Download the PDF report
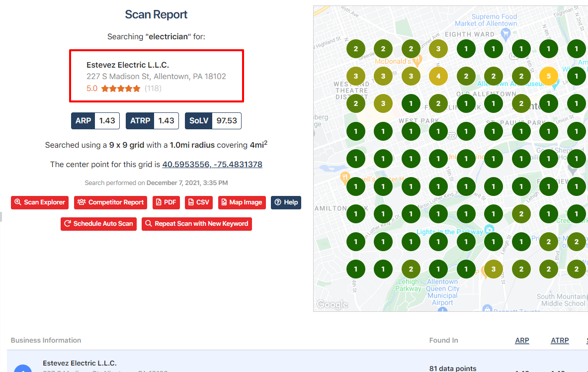The height and width of the screenshot is (372, 588). (166, 202)
